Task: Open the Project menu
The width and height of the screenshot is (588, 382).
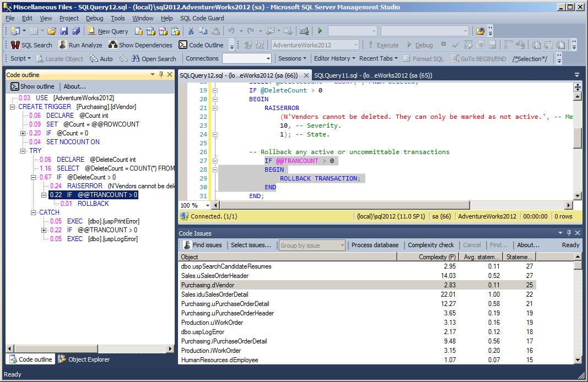Action: pyautogui.click(x=69, y=18)
